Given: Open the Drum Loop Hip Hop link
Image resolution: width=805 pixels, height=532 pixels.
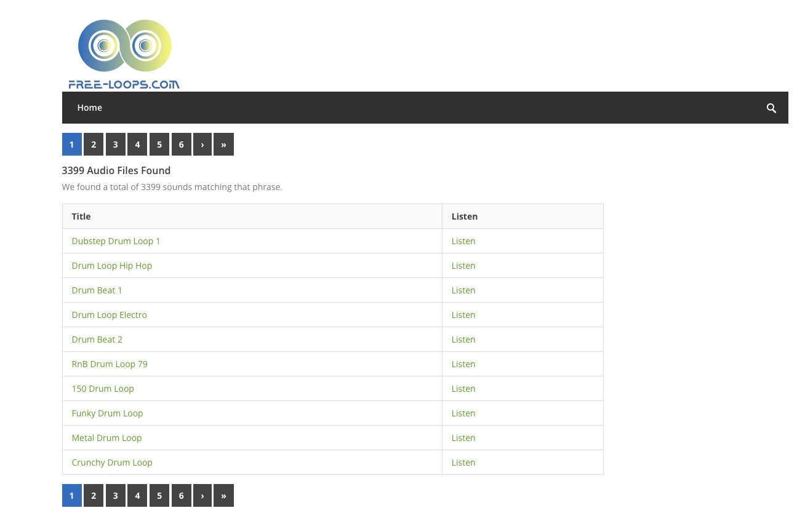Looking at the screenshot, I should pos(111,266).
